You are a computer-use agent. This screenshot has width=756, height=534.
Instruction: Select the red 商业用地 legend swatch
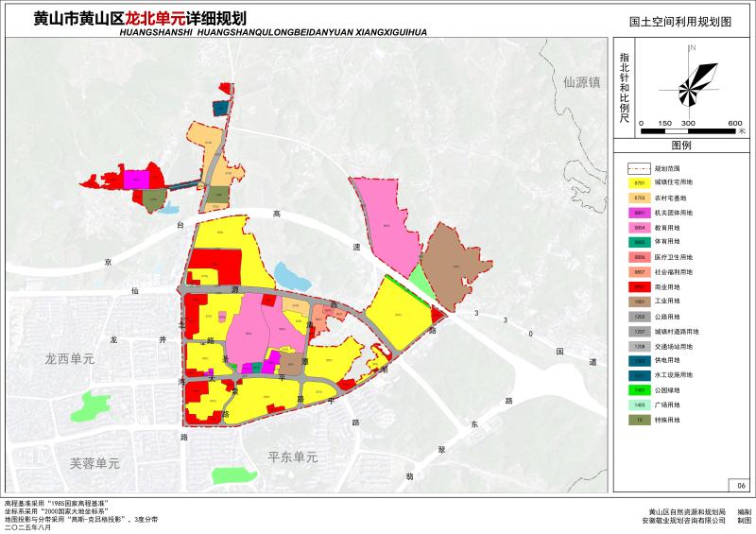tap(640, 286)
